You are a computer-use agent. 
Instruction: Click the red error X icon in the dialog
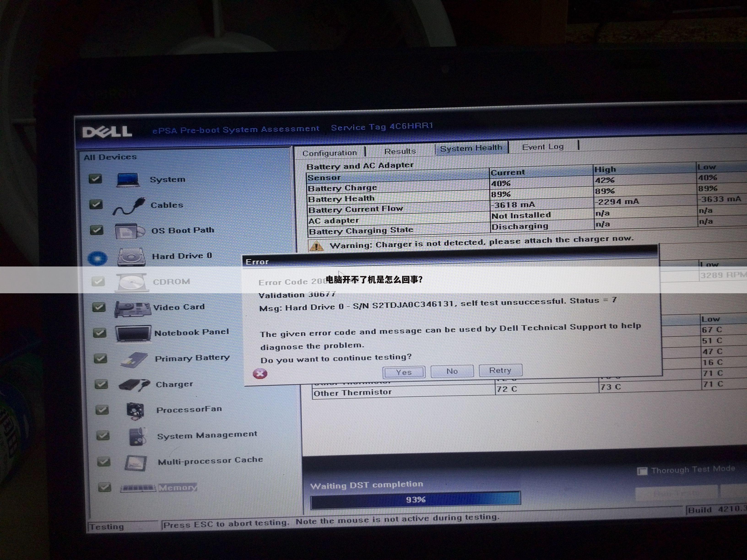pyautogui.click(x=260, y=374)
